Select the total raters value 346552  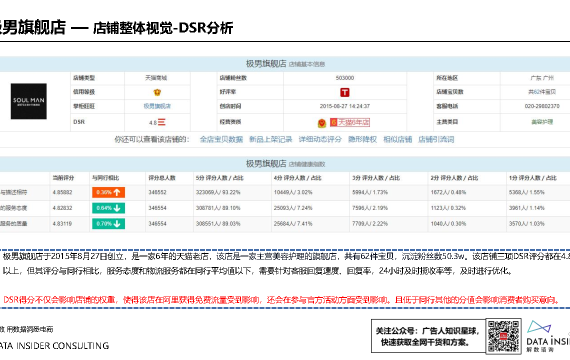click(x=157, y=192)
